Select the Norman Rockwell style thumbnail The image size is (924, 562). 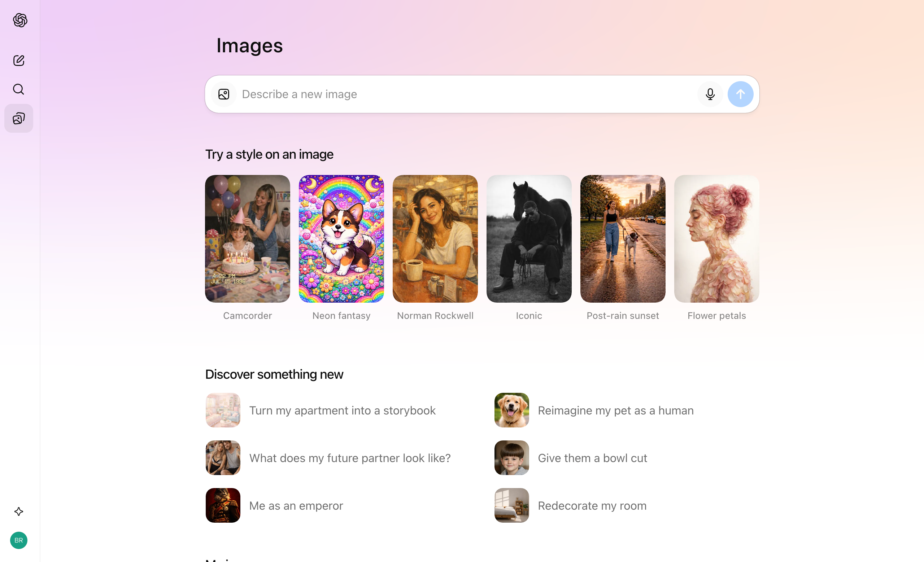[435, 239]
